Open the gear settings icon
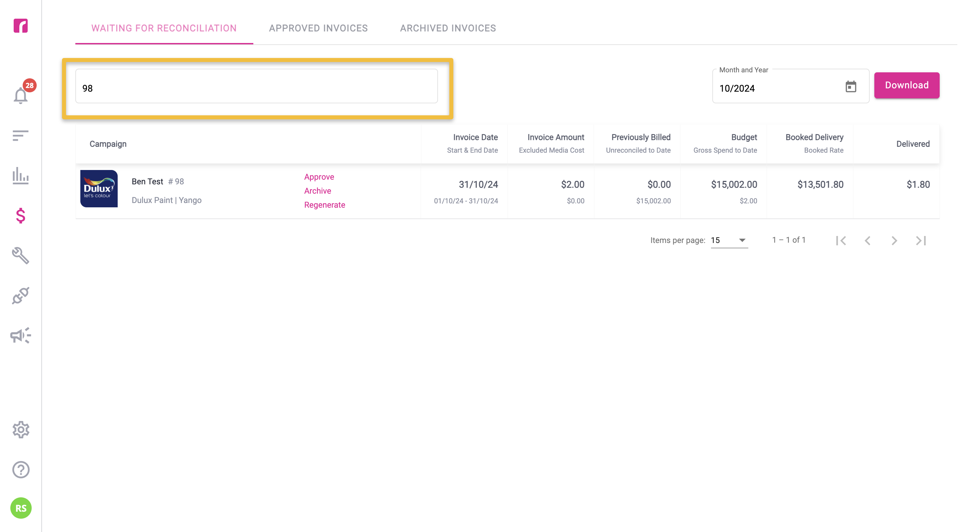This screenshot has width=980, height=532. (x=21, y=430)
